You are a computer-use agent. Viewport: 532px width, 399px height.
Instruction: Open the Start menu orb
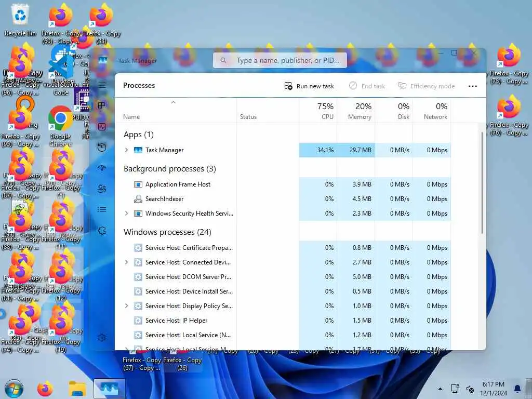[x=14, y=389]
